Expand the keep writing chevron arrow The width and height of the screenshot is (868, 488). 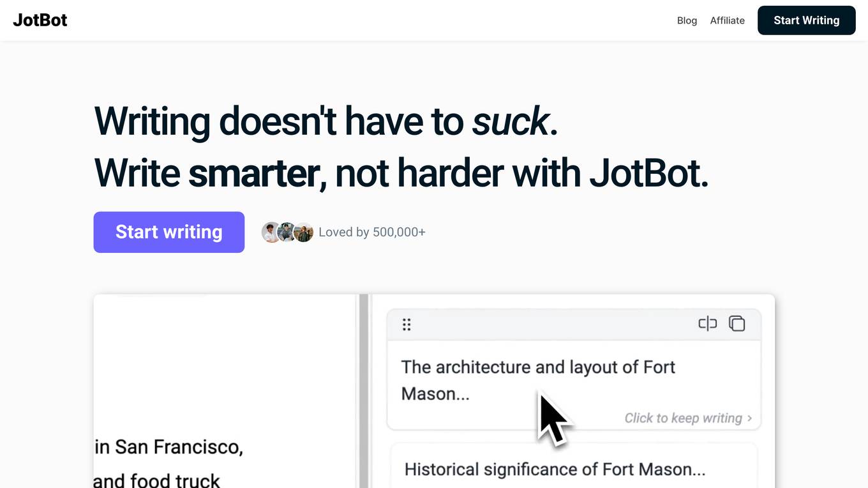pyautogui.click(x=749, y=418)
